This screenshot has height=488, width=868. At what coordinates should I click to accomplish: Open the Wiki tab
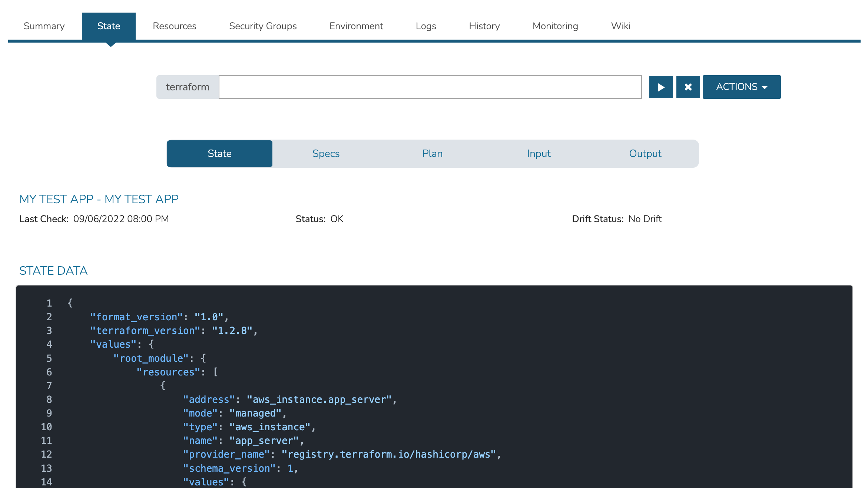620,26
